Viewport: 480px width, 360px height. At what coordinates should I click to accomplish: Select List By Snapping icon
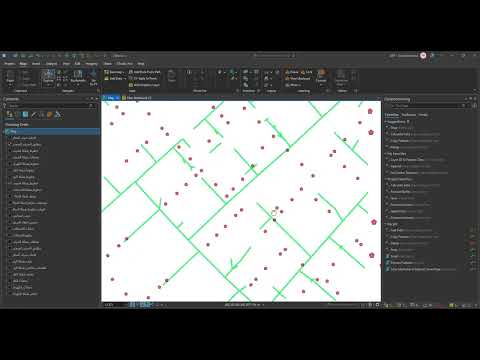click(42, 115)
